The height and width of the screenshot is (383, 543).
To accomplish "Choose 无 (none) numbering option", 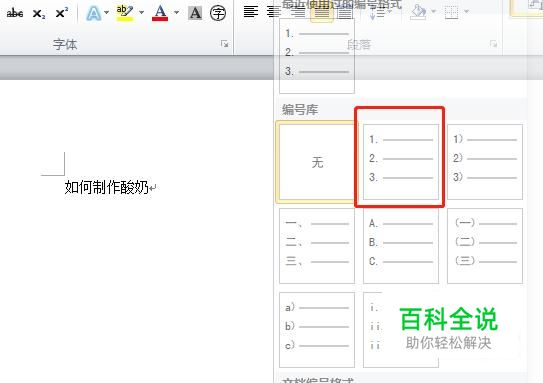I will click(317, 162).
